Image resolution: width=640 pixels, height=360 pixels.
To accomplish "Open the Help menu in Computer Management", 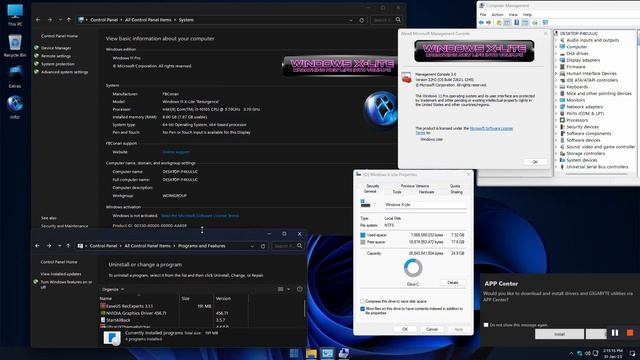I will coord(527,14).
